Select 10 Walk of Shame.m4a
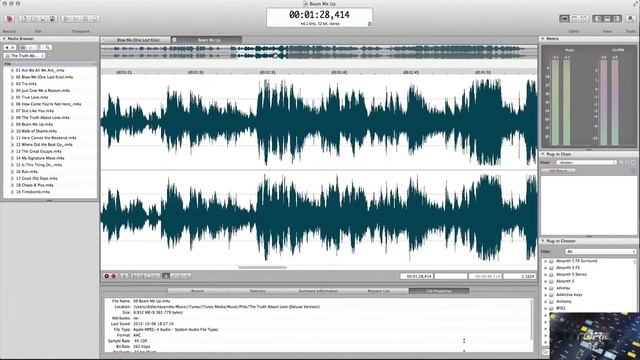This screenshot has width=640, height=360. [x=36, y=131]
